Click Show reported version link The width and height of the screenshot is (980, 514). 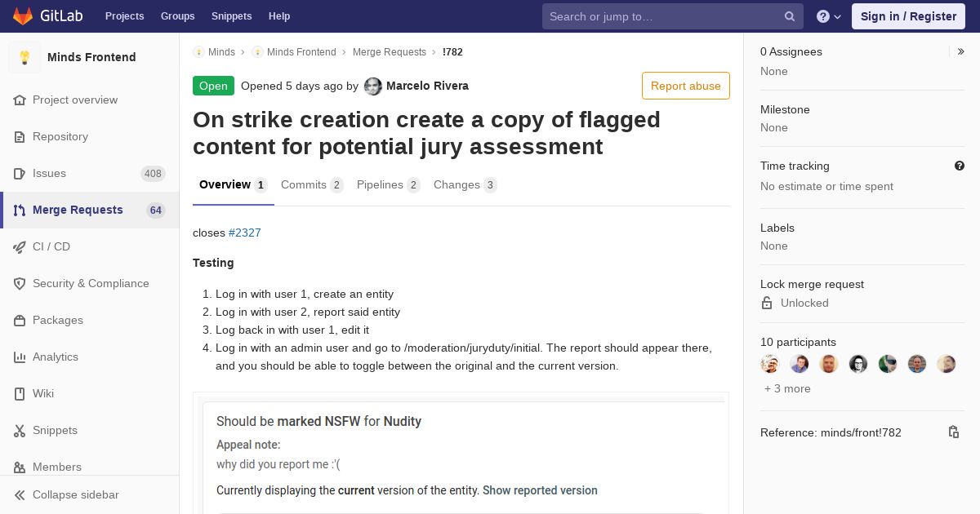540,490
